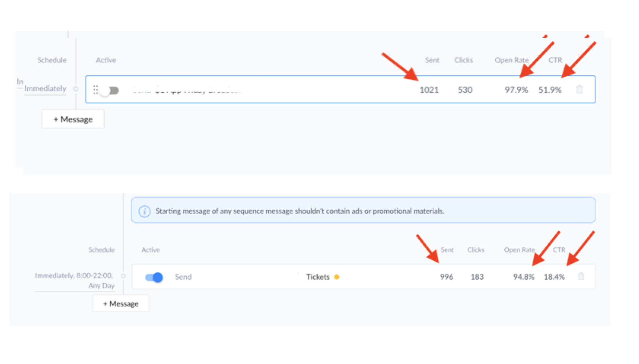Click the 996 sent count

pos(447,277)
